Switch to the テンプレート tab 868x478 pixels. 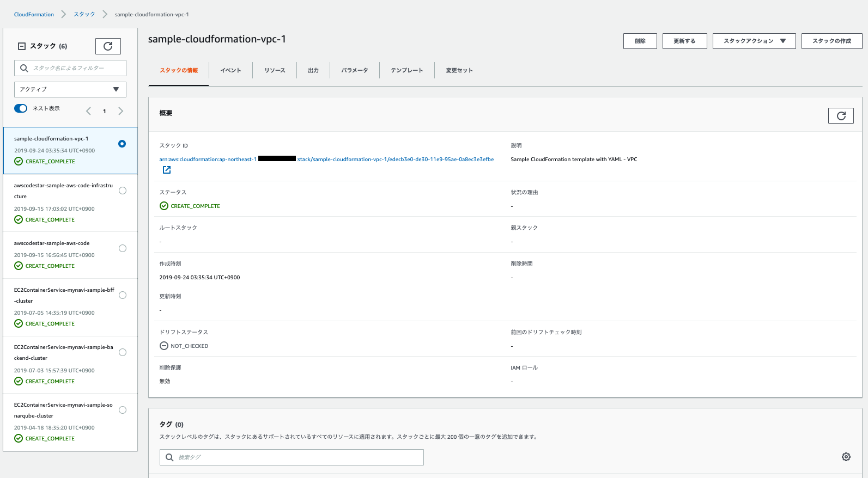click(407, 71)
